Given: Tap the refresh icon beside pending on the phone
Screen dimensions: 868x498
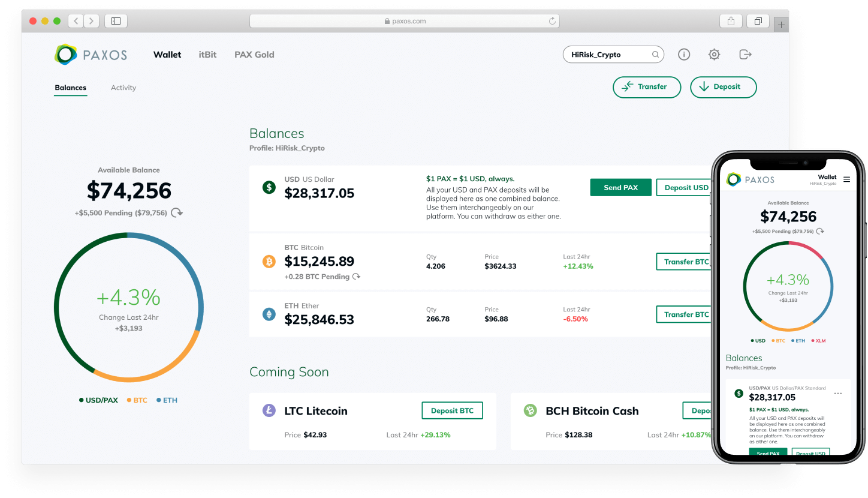Looking at the screenshot, I should click(x=821, y=231).
